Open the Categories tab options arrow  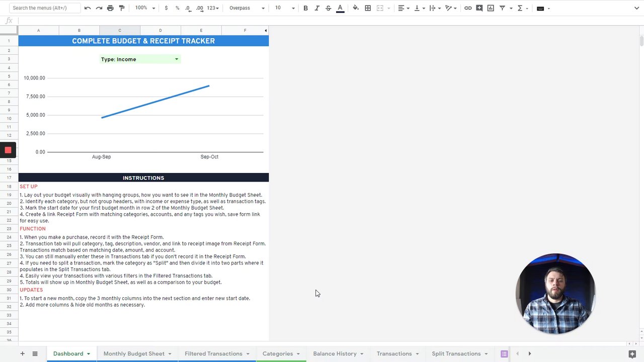tap(298, 354)
